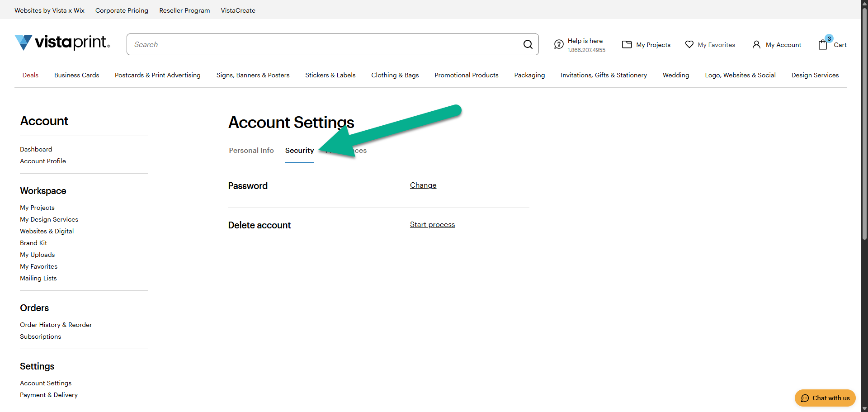The image size is (868, 412).
Task: Open My Uploads in sidebar
Action: tap(37, 255)
